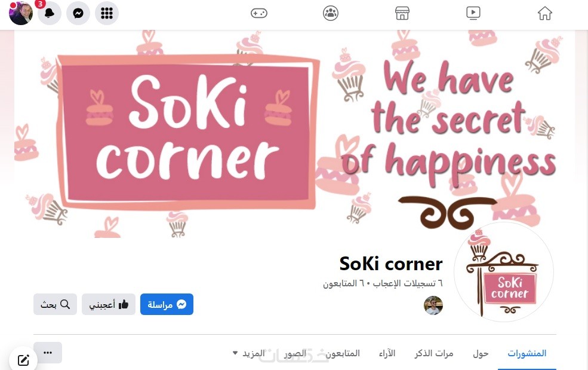Open the Messenger chat icon

point(78,13)
